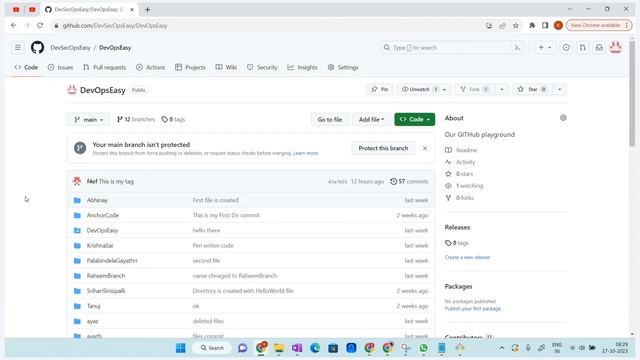This screenshot has height=360, width=640.
Task: Switch to the Issues tab
Action: (x=60, y=67)
